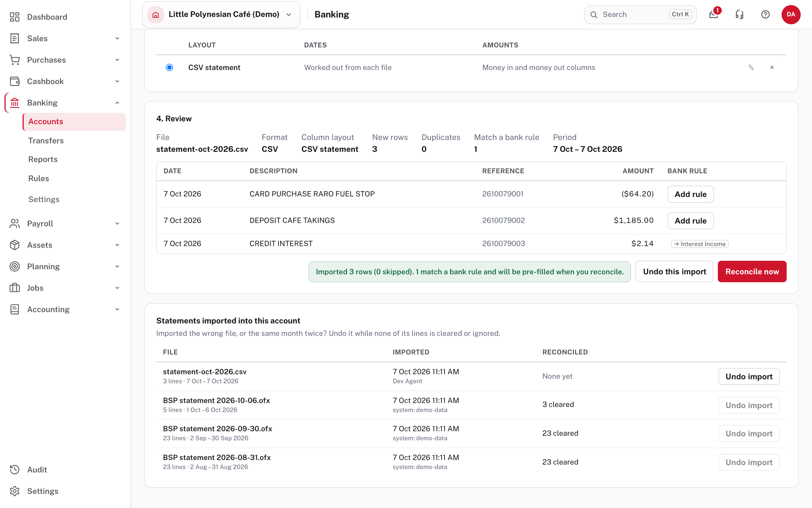Open the Settings gear icon at bottom

[x=14, y=491]
